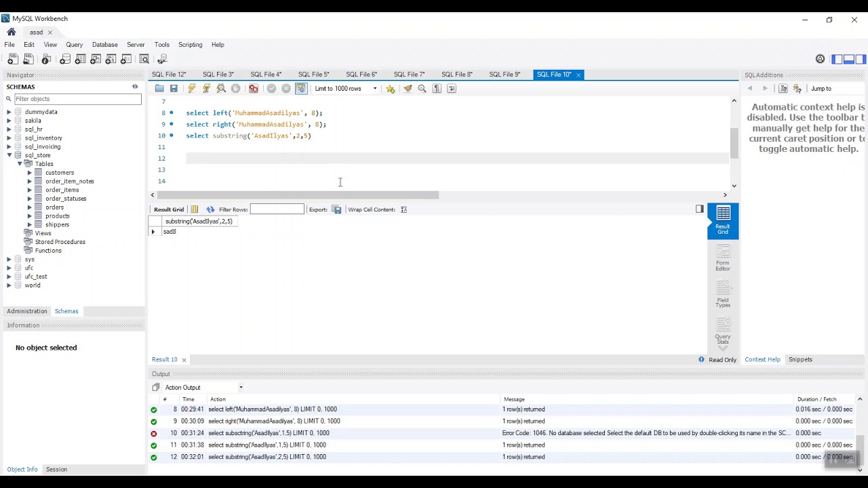
Task: Open the Database menu
Action: click(x=104, y=45)
